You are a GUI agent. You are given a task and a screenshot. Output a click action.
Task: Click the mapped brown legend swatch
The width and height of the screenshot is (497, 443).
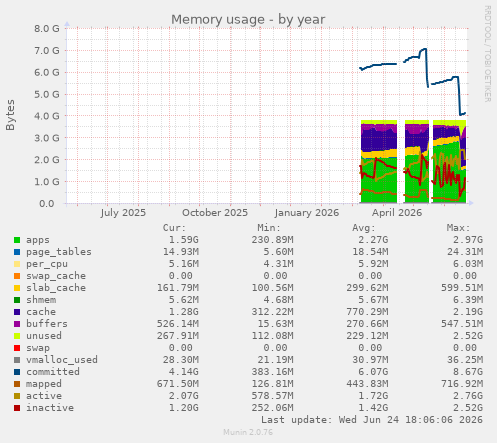point(17,384)
